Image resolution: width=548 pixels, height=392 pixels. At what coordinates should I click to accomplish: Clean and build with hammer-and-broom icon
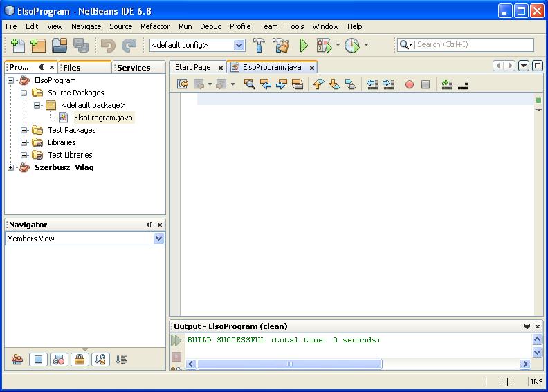pyautogui.click(x=280, y=46)
